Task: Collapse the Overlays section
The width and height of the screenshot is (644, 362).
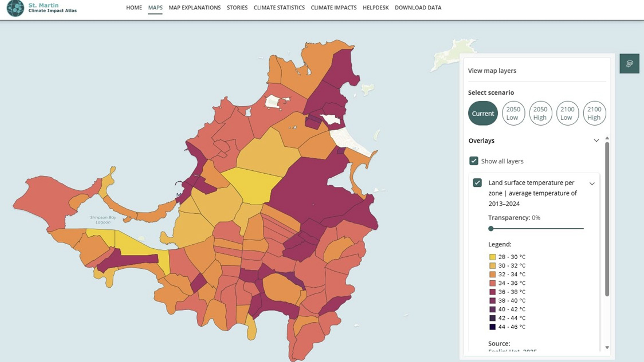Action: pos(596,140)
